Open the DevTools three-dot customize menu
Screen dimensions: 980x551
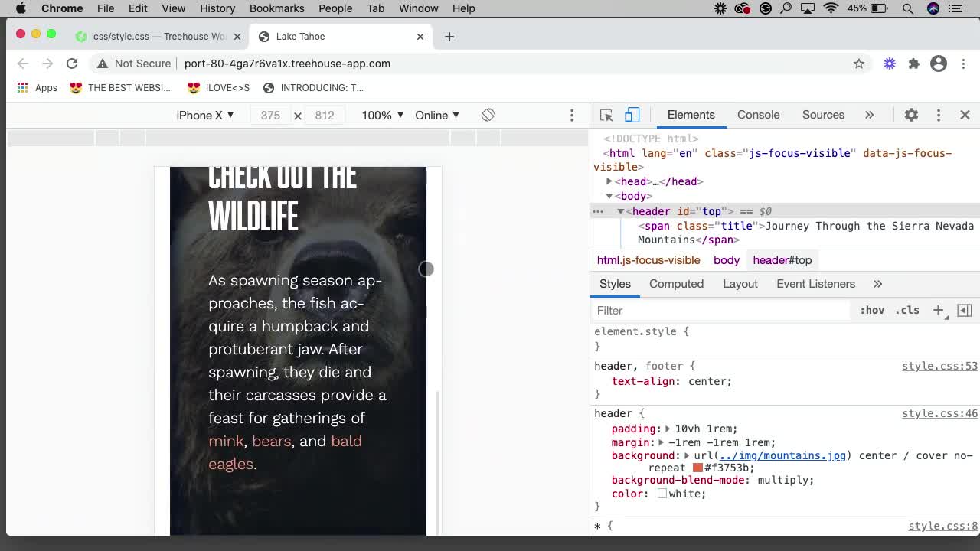pos(939,114)
